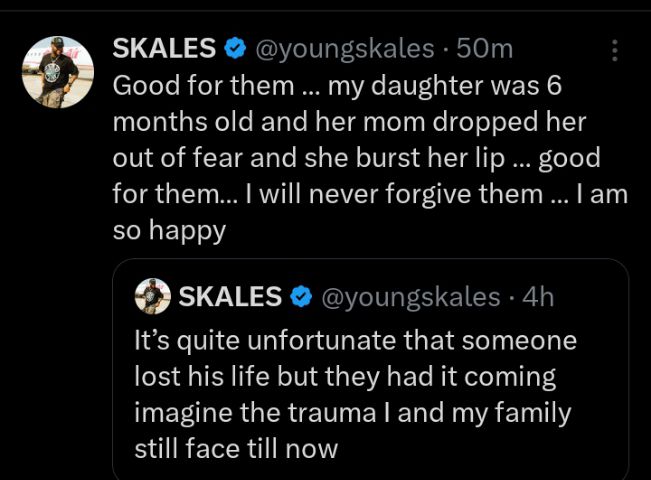
Task: Click the verified badge in the quoted tweet
Action: click(300, 297)
